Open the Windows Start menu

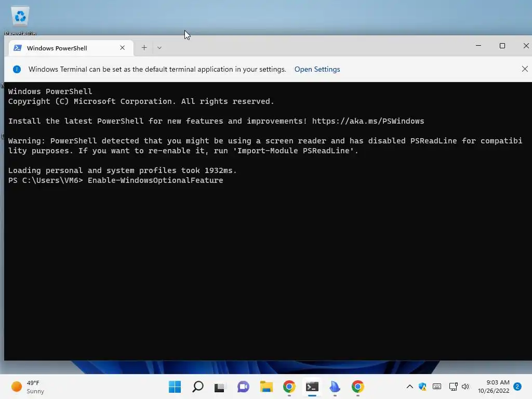pos(175,387)
